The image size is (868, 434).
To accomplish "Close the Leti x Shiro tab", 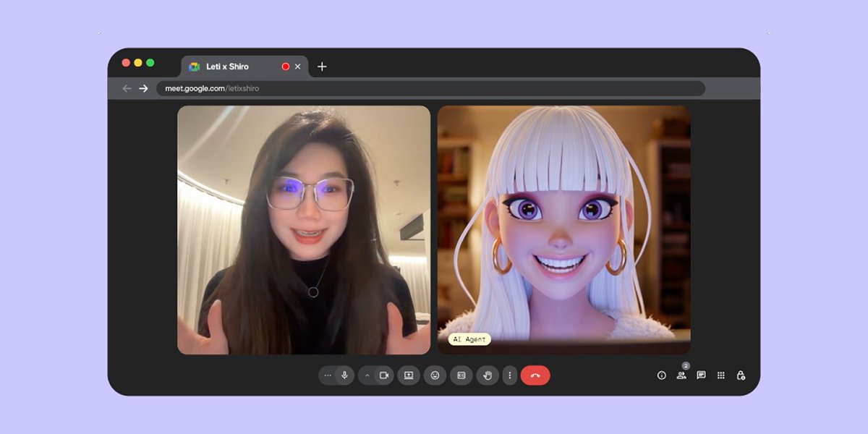I will (297, 67).
